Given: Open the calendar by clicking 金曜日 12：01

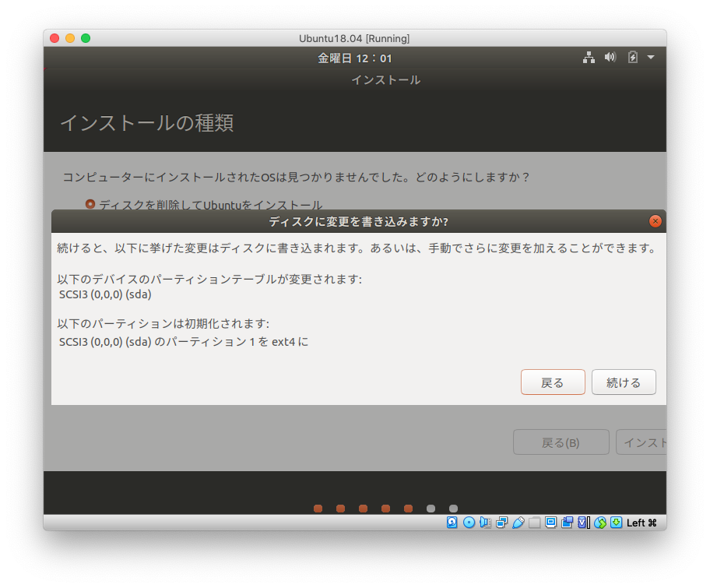Looking at the screenshot, I should coord(354,57).
